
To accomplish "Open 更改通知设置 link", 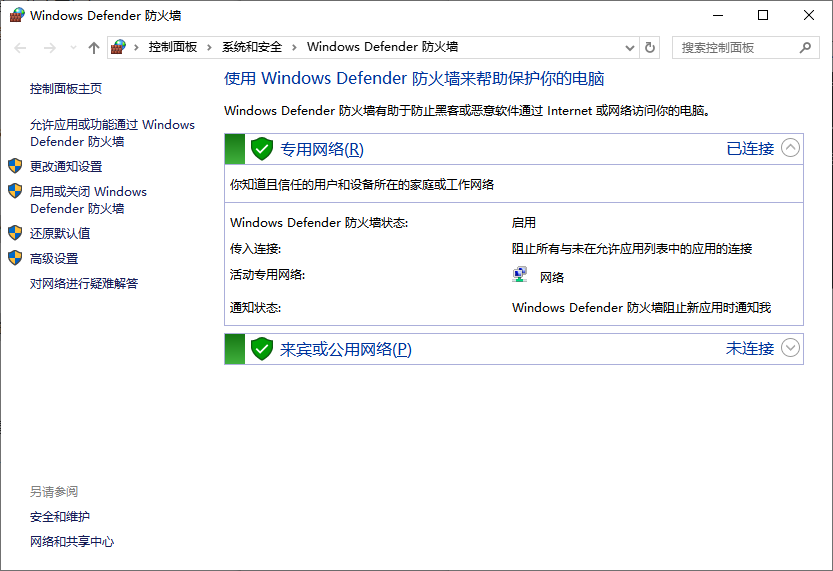I will [66, 166].
